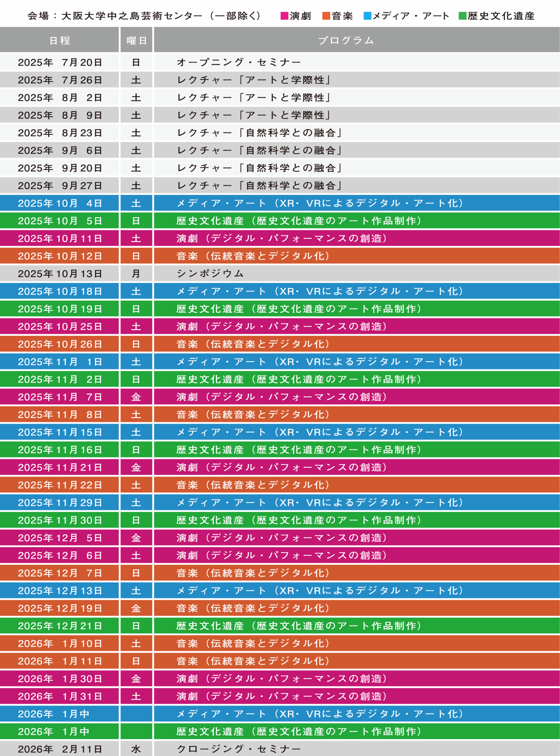
Task: Click the シンポジウム program entry
Action: pyautogui.click(x=210, y=274)
